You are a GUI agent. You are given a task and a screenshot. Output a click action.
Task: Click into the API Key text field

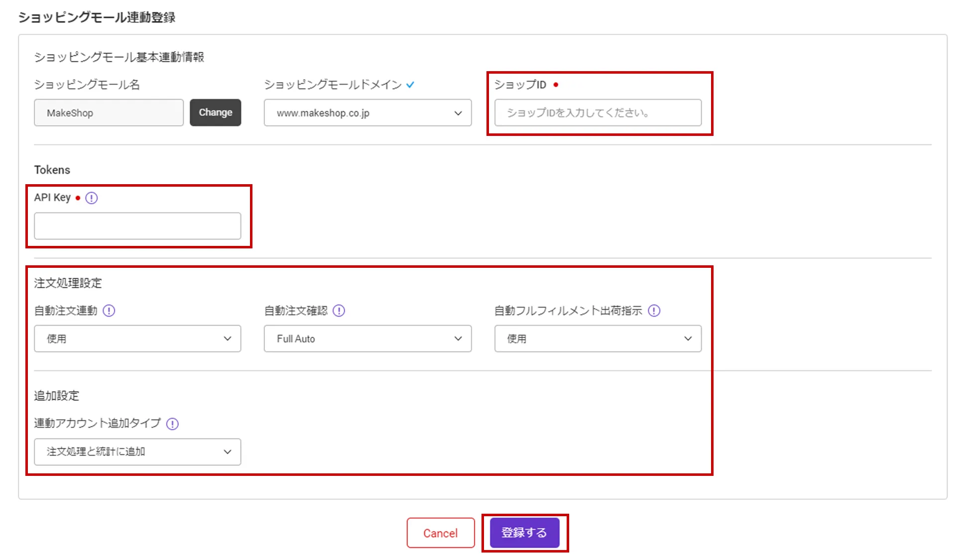coord(137,226)
